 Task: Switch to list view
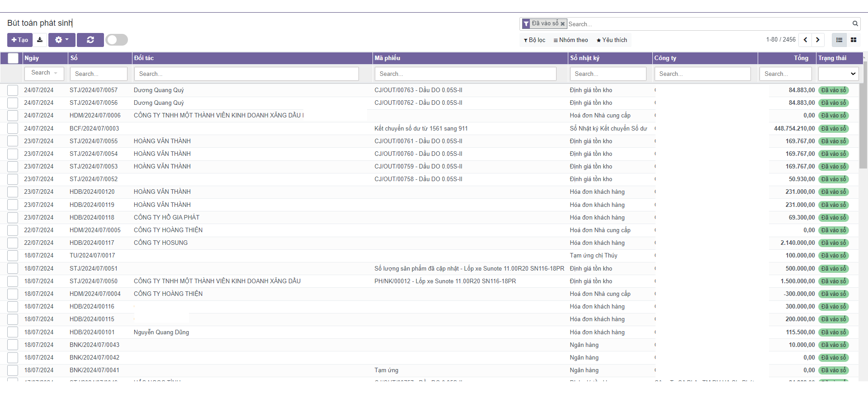(839, 40)
